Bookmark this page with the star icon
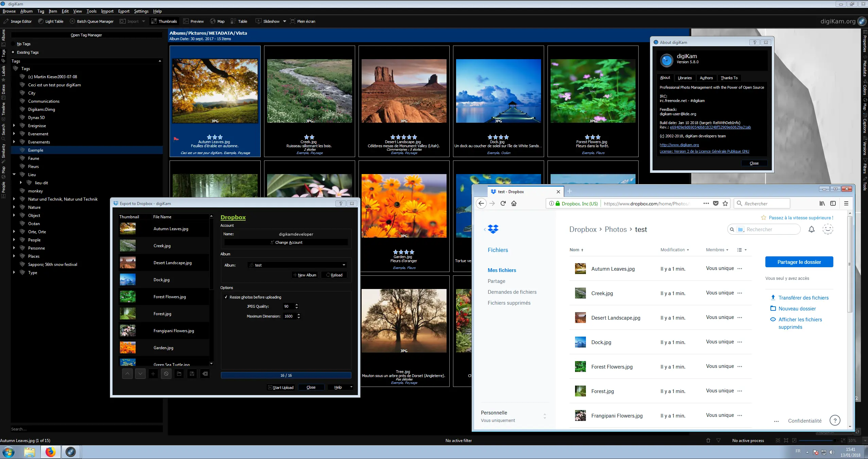Screen dimensions: 868x459 [x=725, y=203]
